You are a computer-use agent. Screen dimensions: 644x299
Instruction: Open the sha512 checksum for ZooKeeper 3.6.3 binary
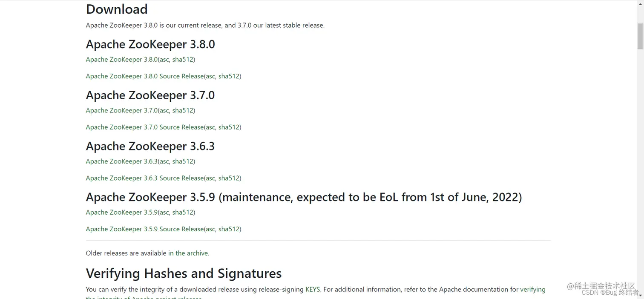pos(183,161)
